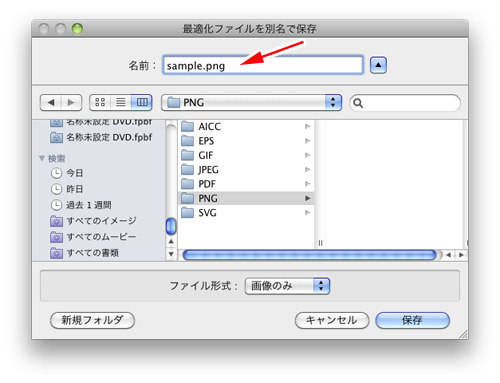Open the PNG location popup menu

[x=251, y=102]
